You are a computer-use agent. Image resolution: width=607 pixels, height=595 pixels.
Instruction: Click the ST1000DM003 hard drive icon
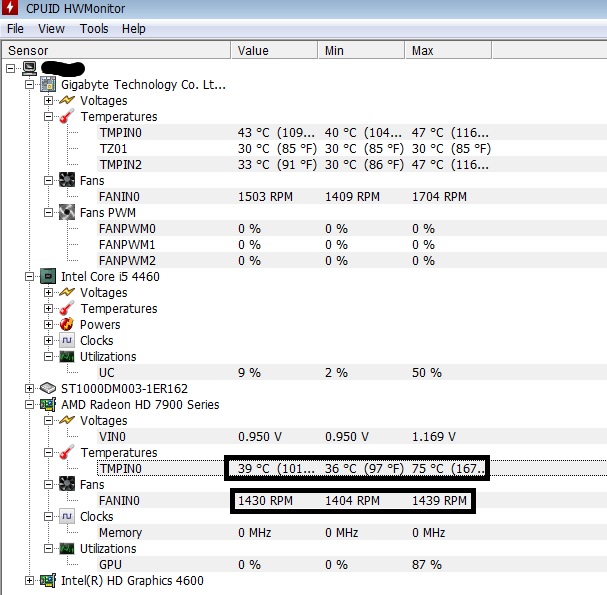(x=47, y=389)
